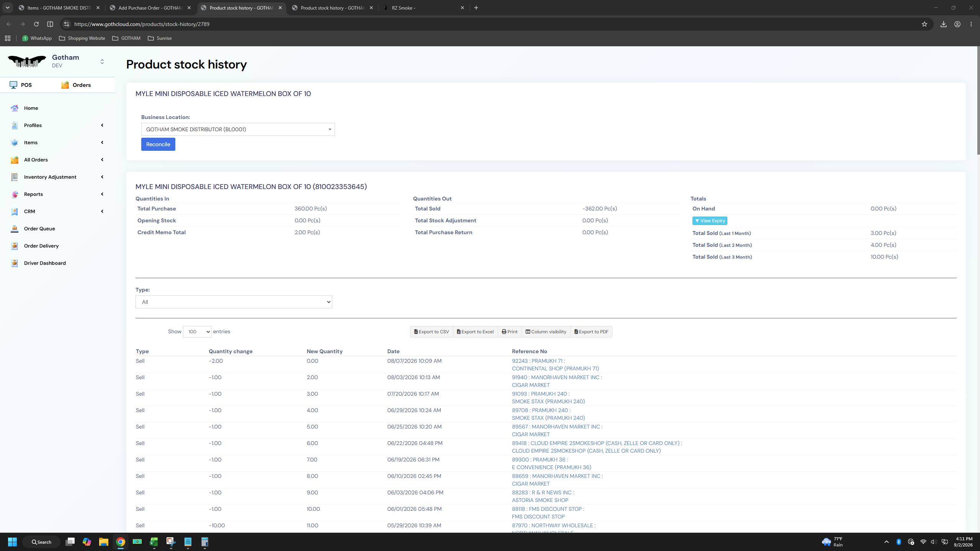Click the View Expiry button
This screenshot has height=551, width=980.
click(x=710, y=221)
